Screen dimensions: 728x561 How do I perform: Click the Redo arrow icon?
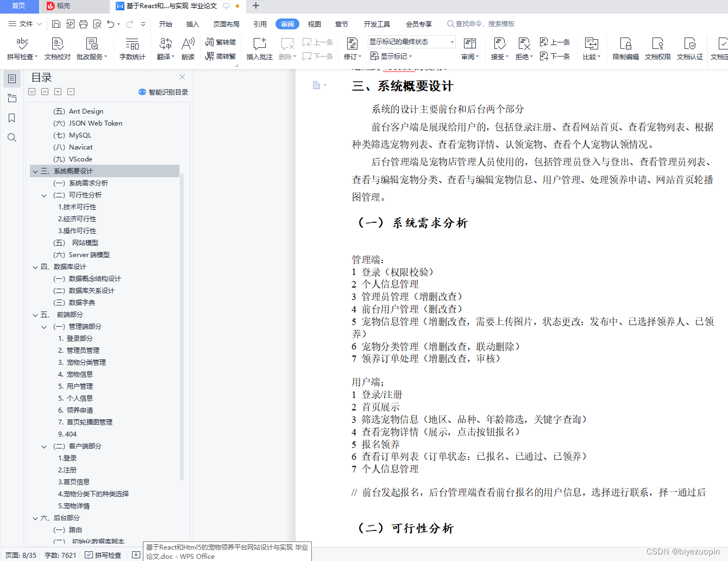coord(129,24)
